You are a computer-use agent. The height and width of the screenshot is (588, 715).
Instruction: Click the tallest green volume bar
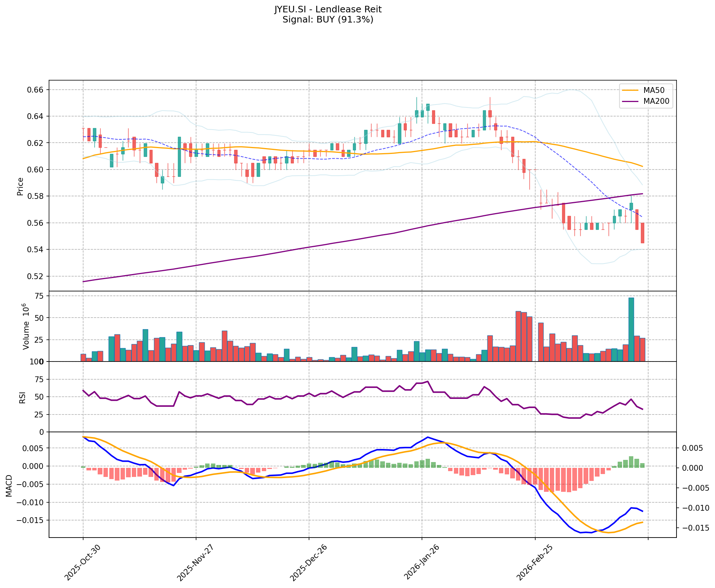pos(631,329)
